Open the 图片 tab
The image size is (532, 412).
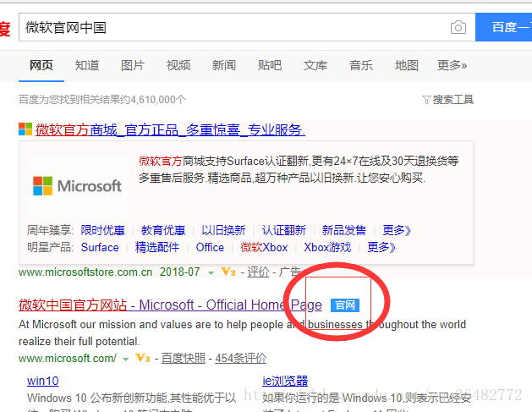click(133, 65)
